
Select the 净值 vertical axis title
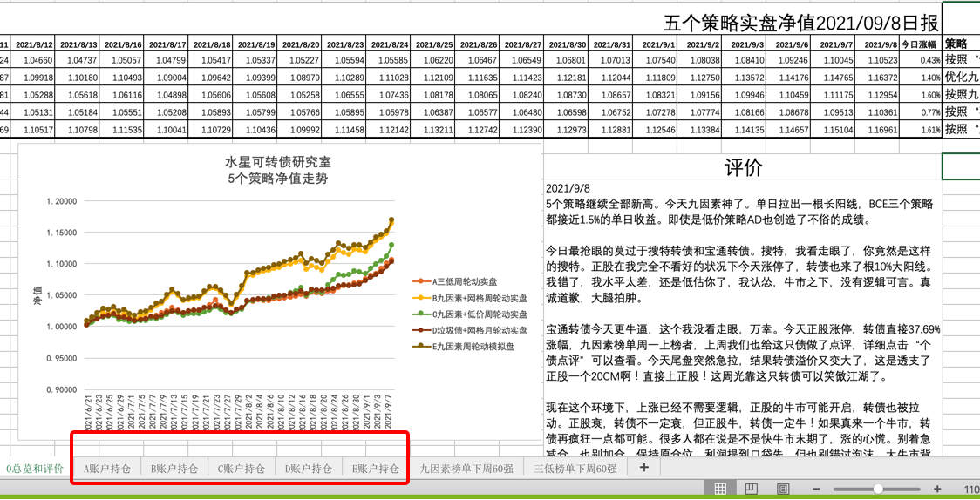coord(37,296)
